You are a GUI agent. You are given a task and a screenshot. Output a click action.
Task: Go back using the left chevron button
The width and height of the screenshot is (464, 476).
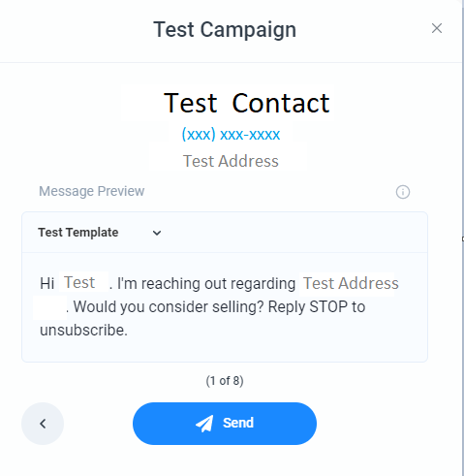click(x=43, y=424)
